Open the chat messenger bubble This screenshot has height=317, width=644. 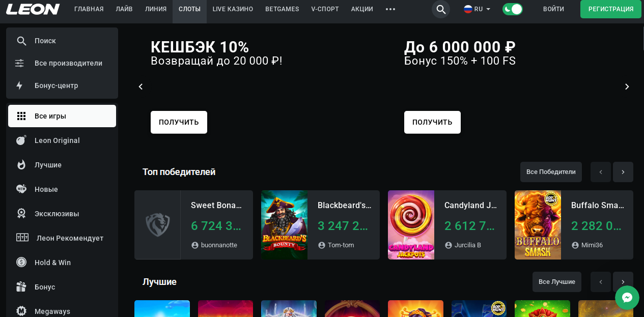tap(627, 298)
